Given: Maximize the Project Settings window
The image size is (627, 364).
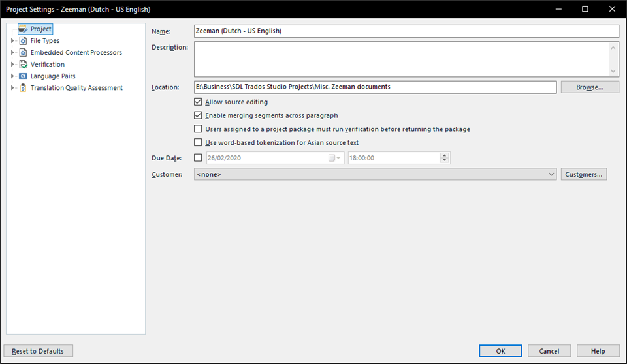Looking at the screenshot, I should pos(585,9).
